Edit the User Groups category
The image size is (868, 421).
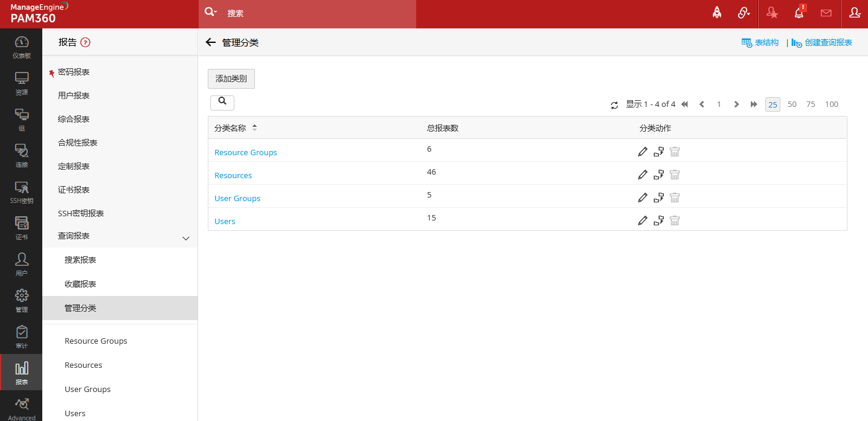coord(643,198)
